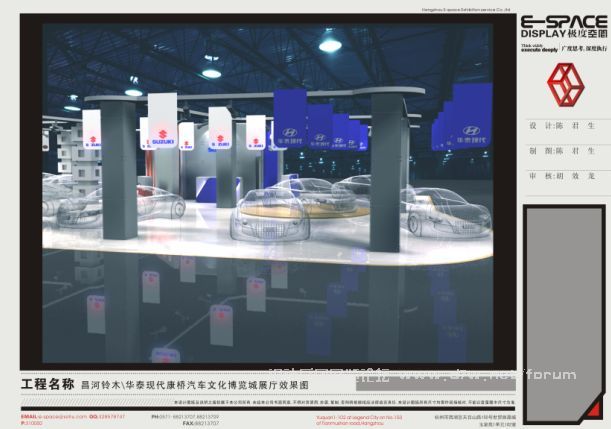
Task: Click the red cube logo
Action: coord(565,85)
